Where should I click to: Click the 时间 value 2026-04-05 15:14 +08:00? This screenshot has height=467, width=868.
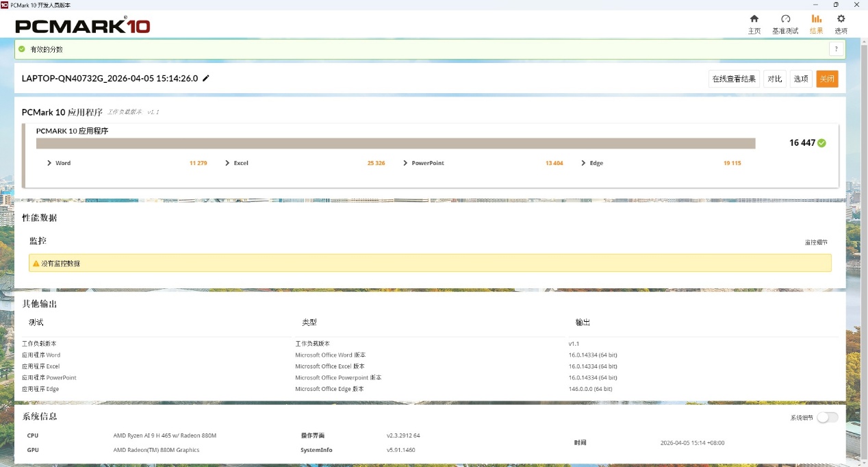pos(692,443)
